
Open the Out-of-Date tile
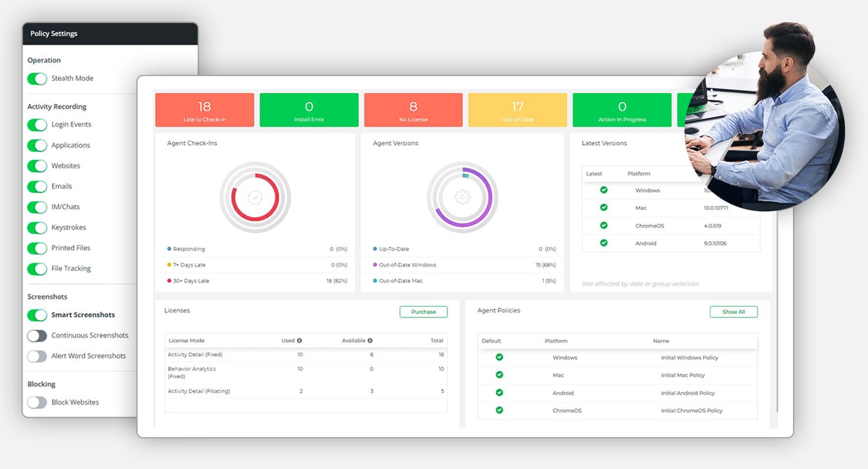[x=518, y=110]
